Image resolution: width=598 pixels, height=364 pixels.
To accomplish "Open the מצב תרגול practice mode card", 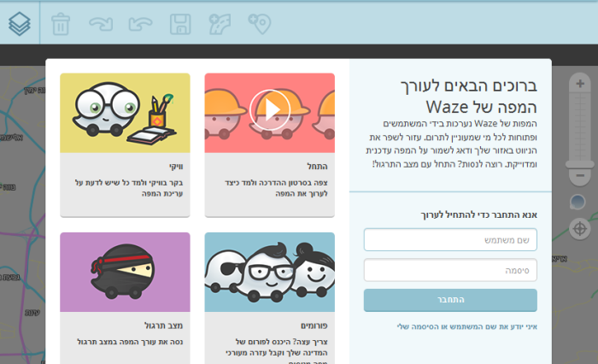I will 125,298.
